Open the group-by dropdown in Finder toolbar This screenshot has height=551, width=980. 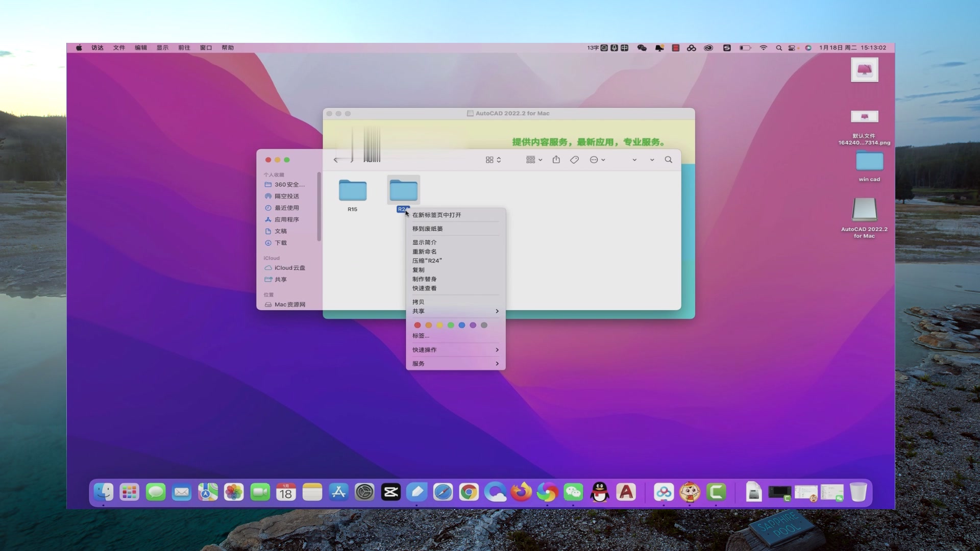[534, 160]
